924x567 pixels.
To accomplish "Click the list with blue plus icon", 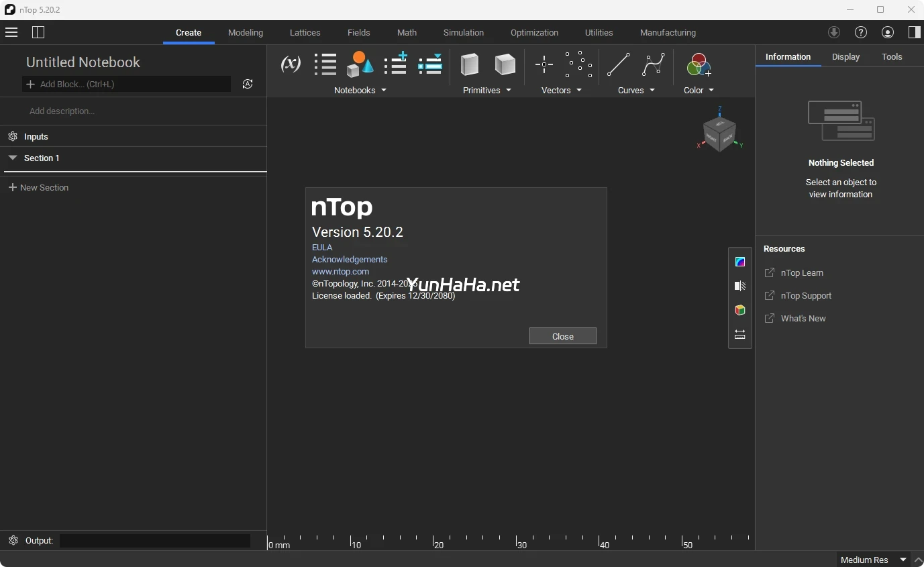I will [x=395, y=64].
